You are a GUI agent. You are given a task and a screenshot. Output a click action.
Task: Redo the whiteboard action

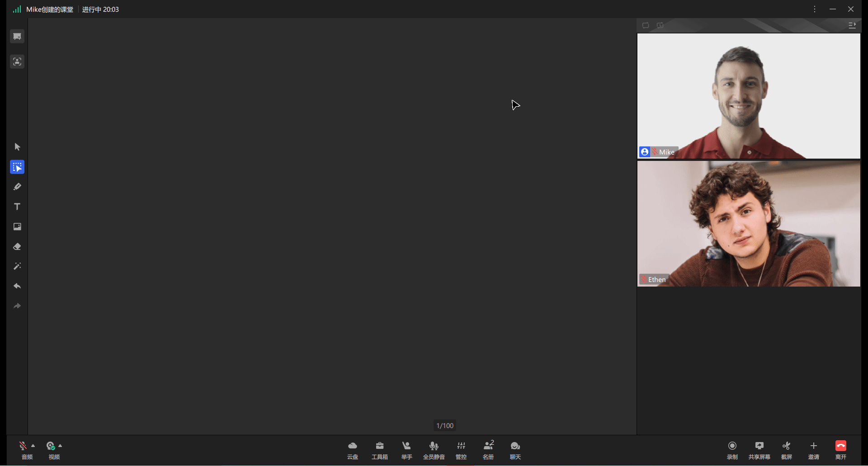17,306
